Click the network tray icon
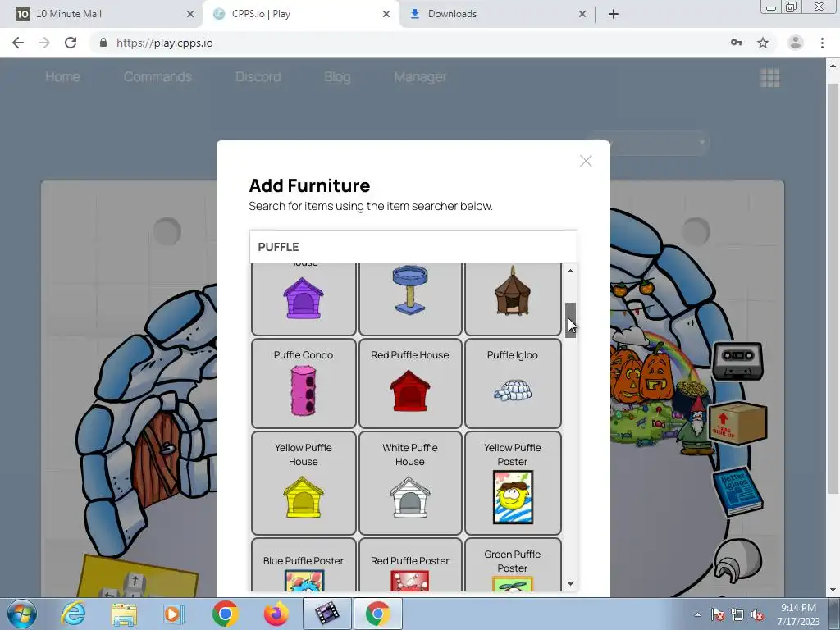 (737, 615)
